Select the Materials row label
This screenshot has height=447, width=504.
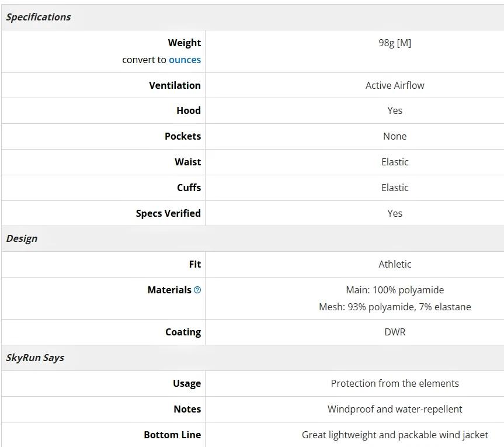[169, 290]
